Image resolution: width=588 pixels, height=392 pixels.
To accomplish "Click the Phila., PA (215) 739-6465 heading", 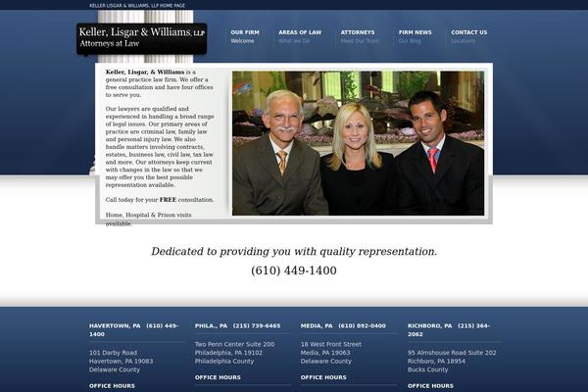I will pos(237,325).
